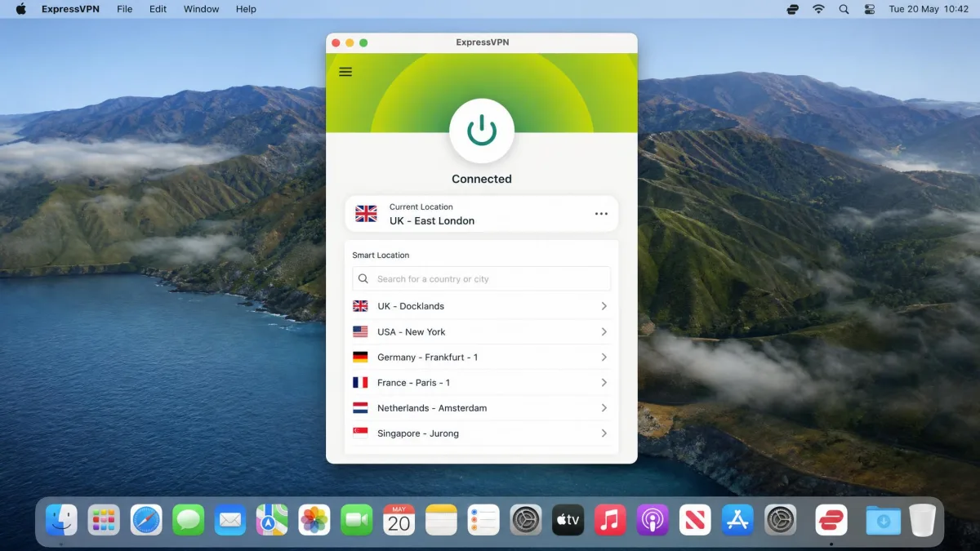Open the ExpressVPN hamburger menu
The image size is (980, 551).
[345, 72]
